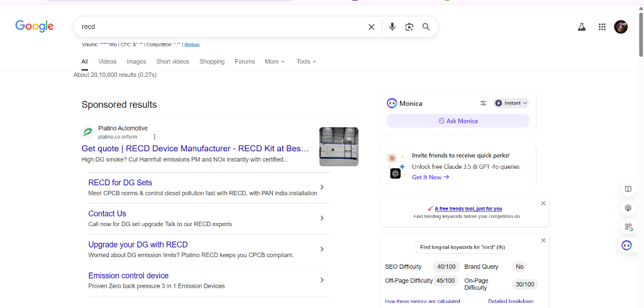Open the Contact Us sitelink
644x308 pixels.
click(x=107, y=214)
